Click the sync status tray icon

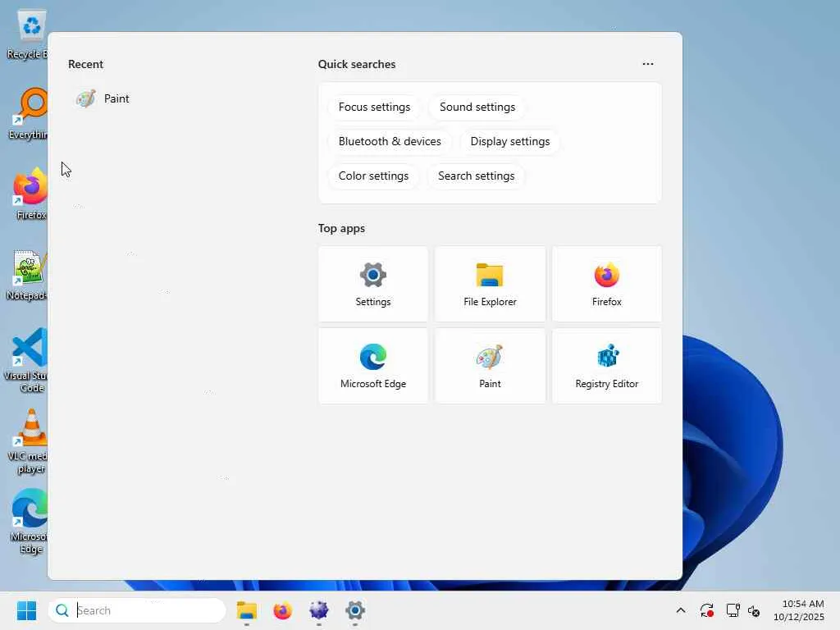[706, 610]
